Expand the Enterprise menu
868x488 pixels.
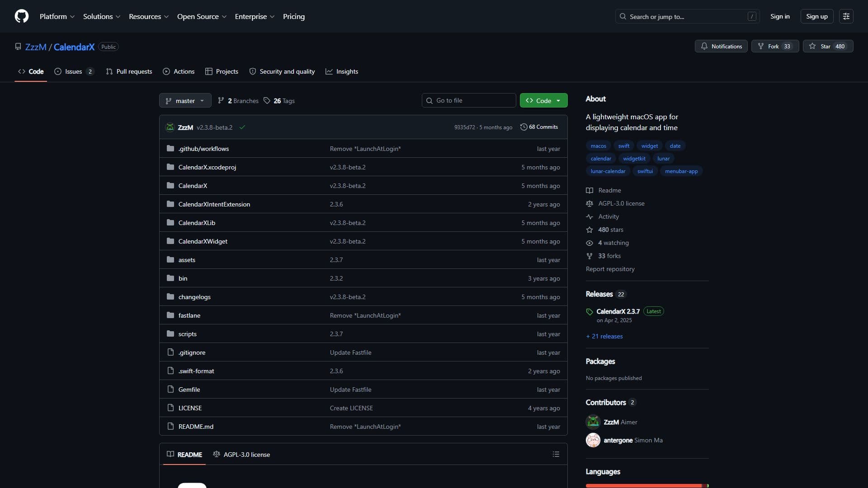pyautogui.click(x=255, y=16)
